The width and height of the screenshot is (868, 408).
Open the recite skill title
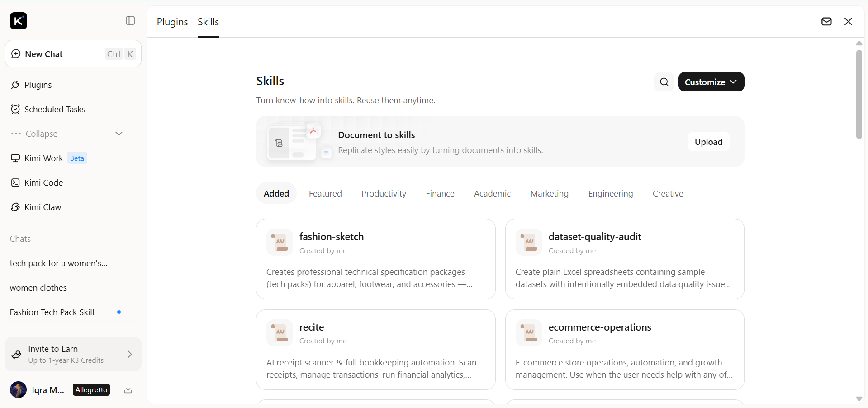coord(312,327)
